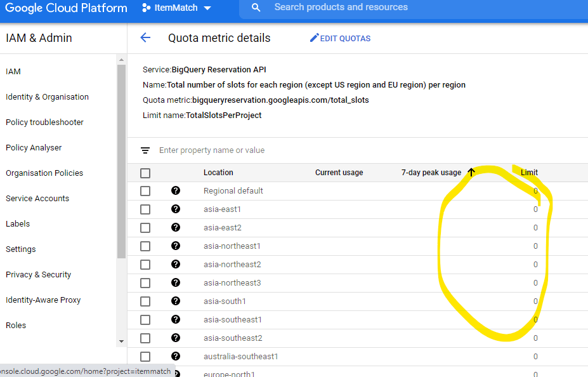The width and height of the screenshot is (588, 377).
Task: Click the Google Cloud Platform logo
Action: [65, 8]
